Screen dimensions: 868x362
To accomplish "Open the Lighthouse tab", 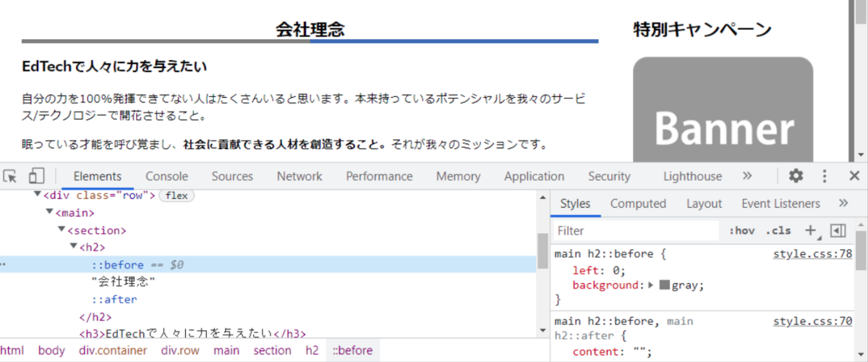I will [692, 176].
